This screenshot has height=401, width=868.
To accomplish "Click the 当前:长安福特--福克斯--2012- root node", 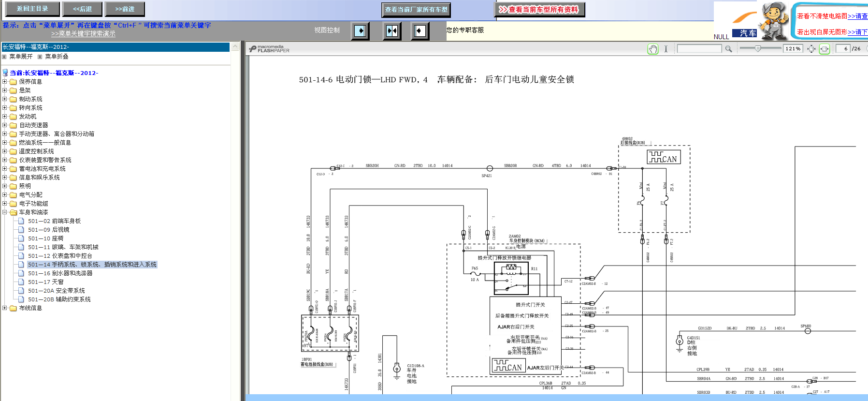I will point(54,73).
